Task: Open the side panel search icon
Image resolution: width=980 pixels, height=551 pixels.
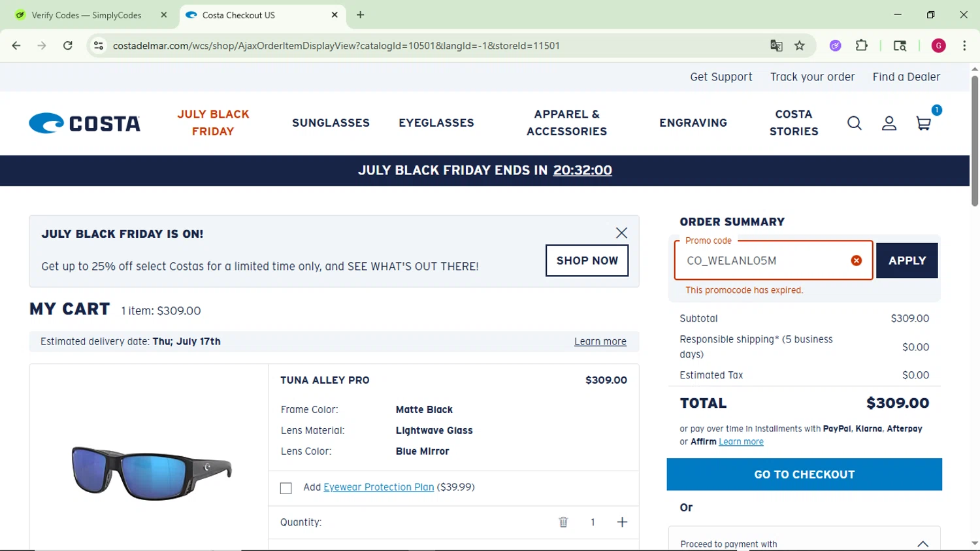Action: click(900, 46)
